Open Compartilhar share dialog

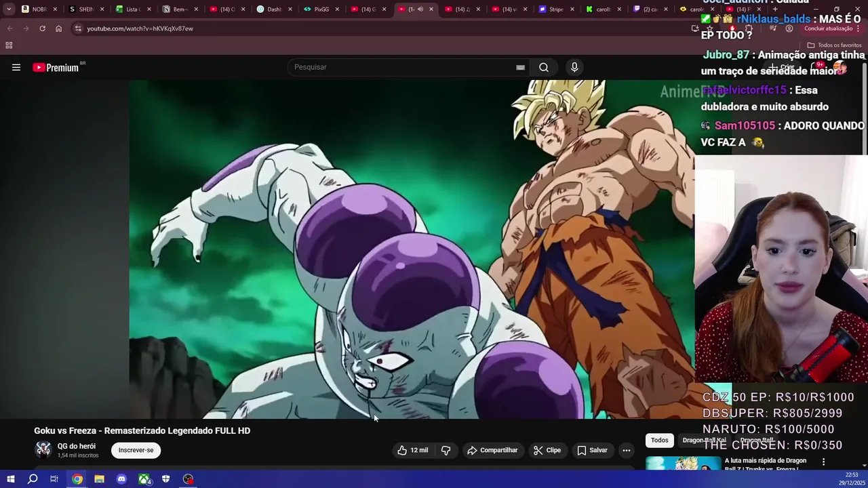(492, 450)
